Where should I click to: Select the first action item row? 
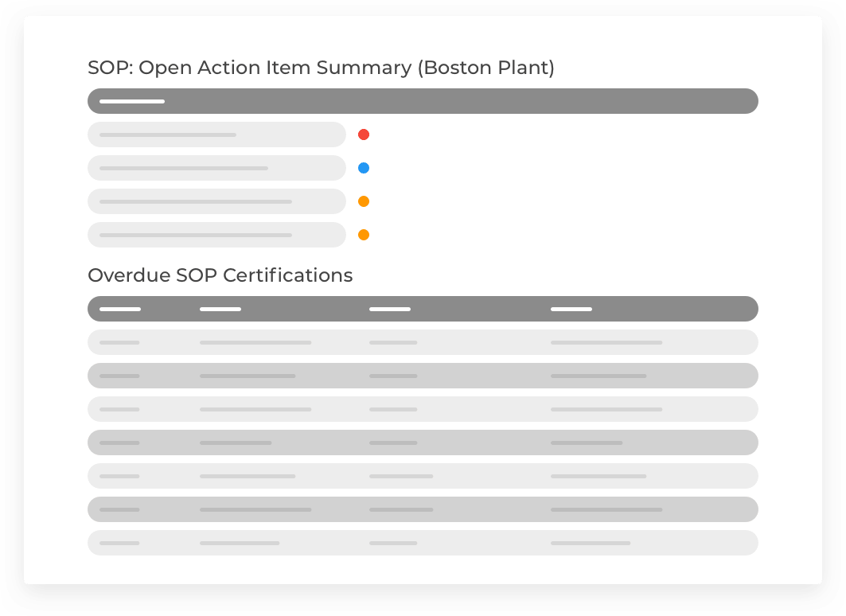coord(216,135)
